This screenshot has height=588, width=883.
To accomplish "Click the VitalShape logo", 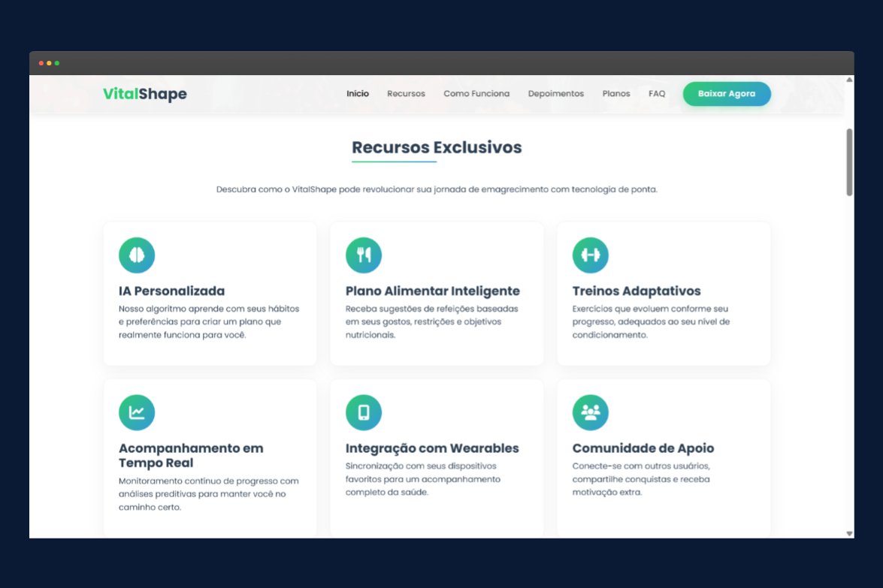I will [145, 94].
